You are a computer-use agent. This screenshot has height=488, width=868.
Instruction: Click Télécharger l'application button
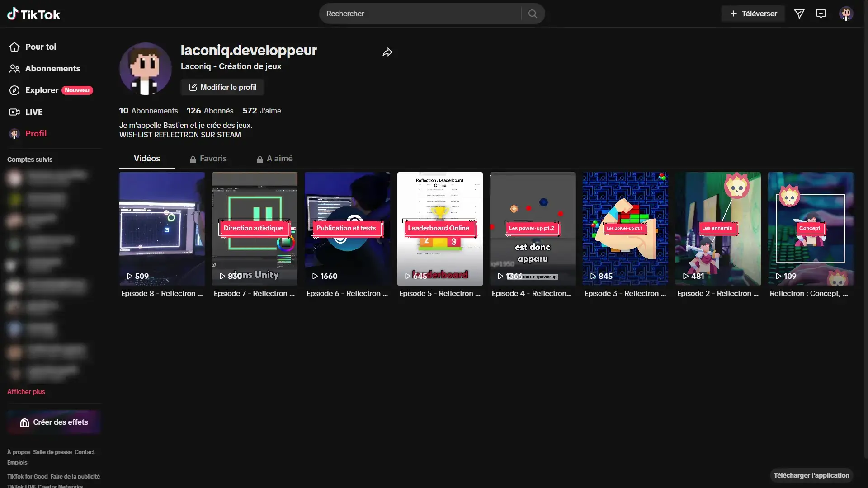click(x=811, y=475)
